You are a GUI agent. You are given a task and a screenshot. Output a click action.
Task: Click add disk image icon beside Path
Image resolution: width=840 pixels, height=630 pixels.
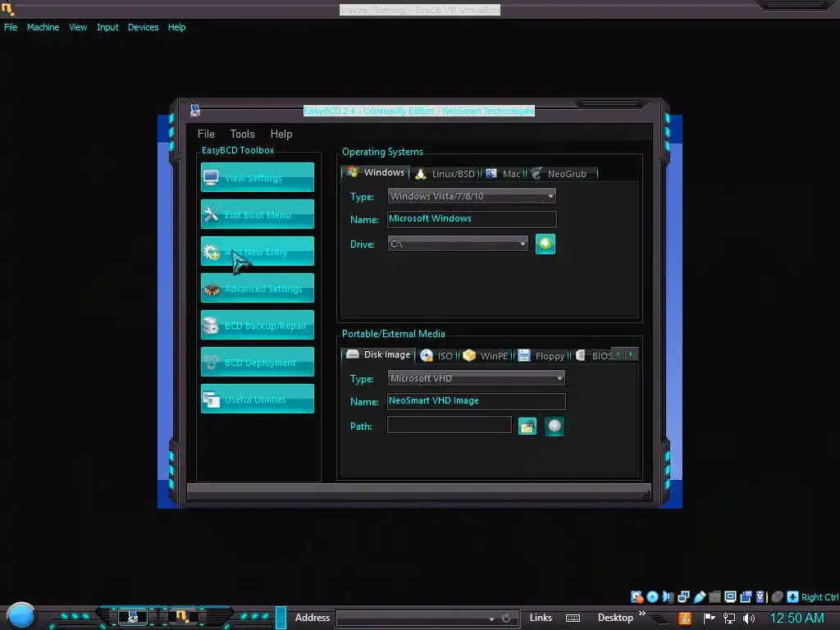(x=555, y=427)
